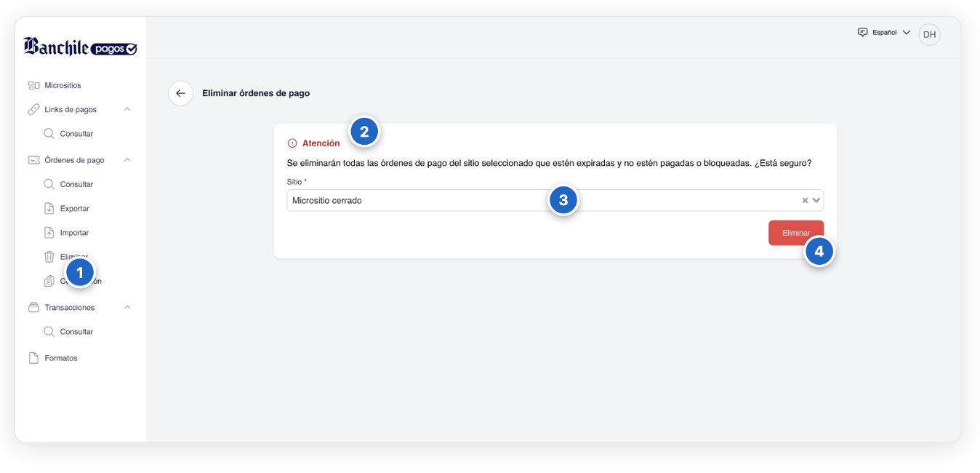
Task: Click the Eliminar órdenes de pago heading
Action: pos(256,93)
